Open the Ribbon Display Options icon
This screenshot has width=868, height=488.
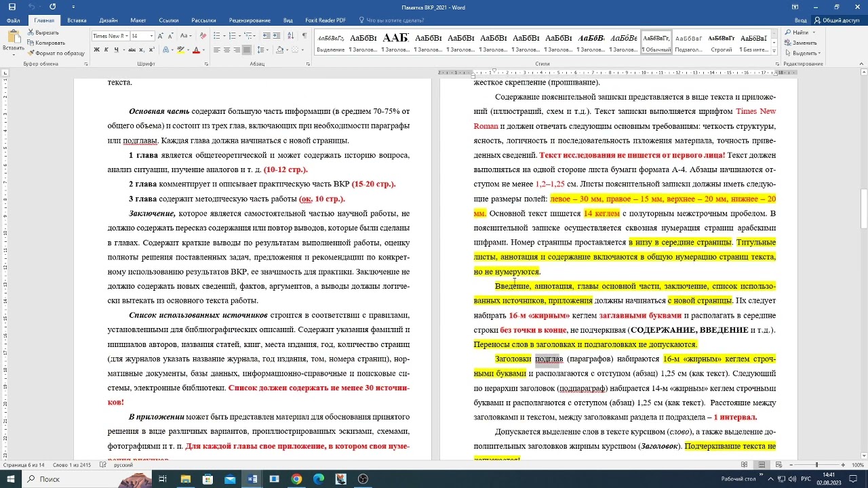(795, 7)
